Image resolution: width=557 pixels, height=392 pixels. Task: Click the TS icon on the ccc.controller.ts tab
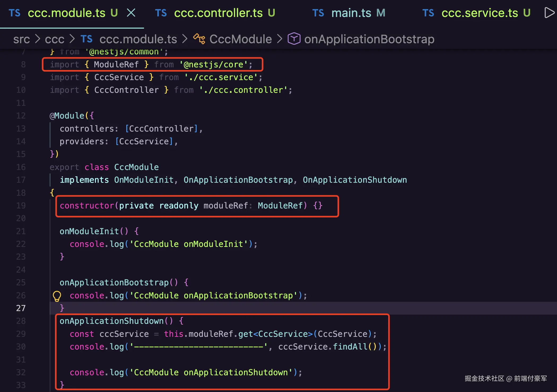[x=161, y=13]
